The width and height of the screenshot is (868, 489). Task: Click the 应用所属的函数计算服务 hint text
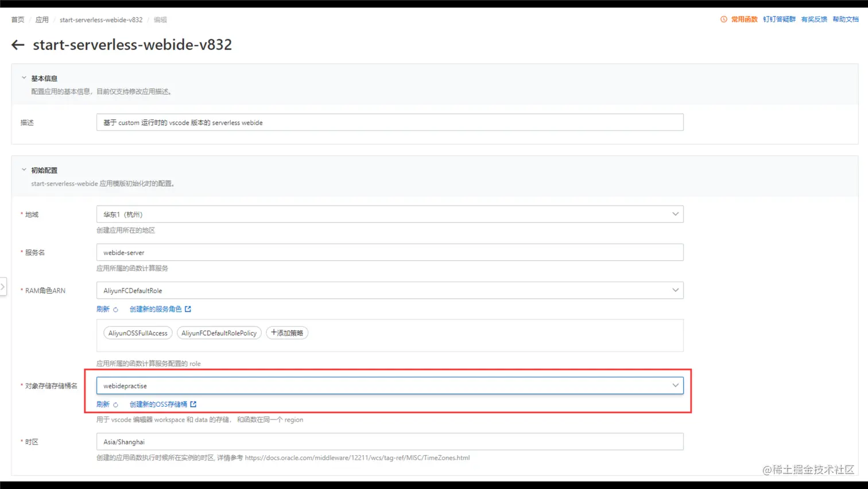(x=132, y=268)
